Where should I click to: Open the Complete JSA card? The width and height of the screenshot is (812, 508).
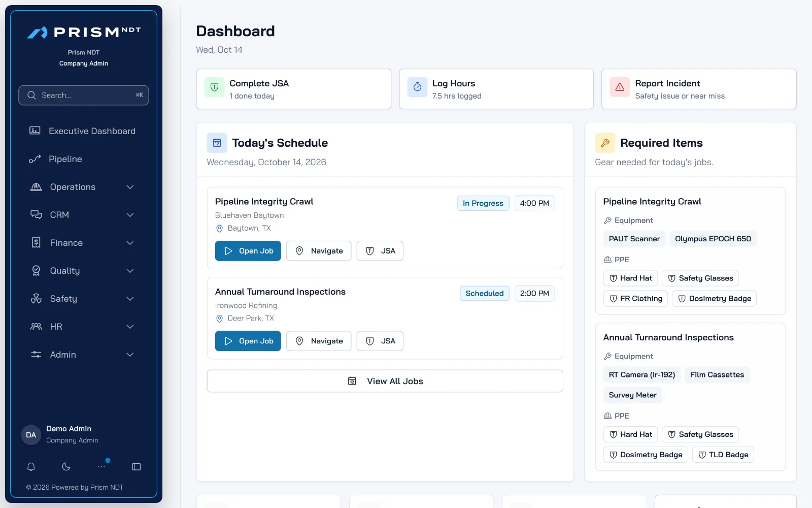(x=294, y=89)
